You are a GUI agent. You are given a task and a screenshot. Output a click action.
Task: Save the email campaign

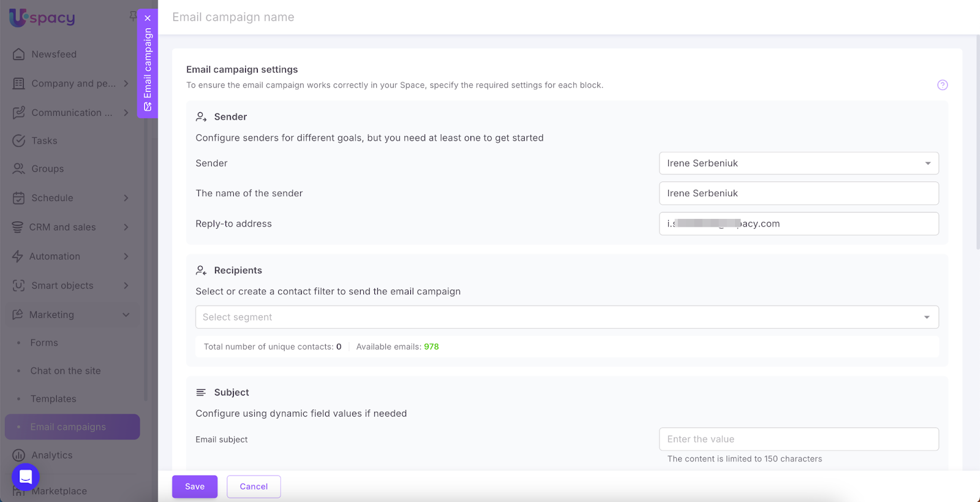(x=195, y=487)
